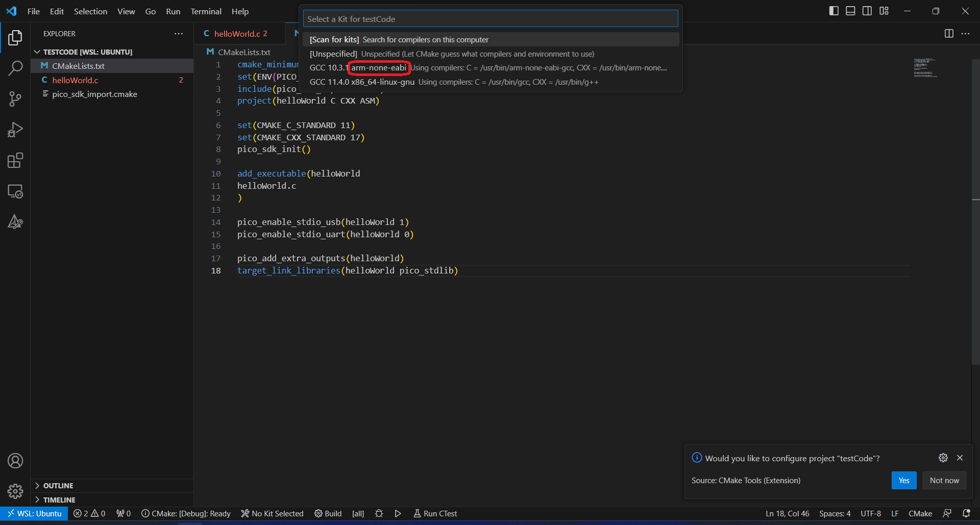980x525 pixels.
Task: Toggle the secondary side bar layout button
Action: pos(867,11)
